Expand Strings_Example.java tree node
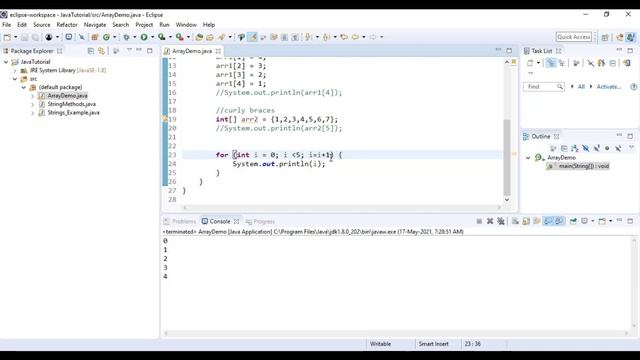 (33, 113)
